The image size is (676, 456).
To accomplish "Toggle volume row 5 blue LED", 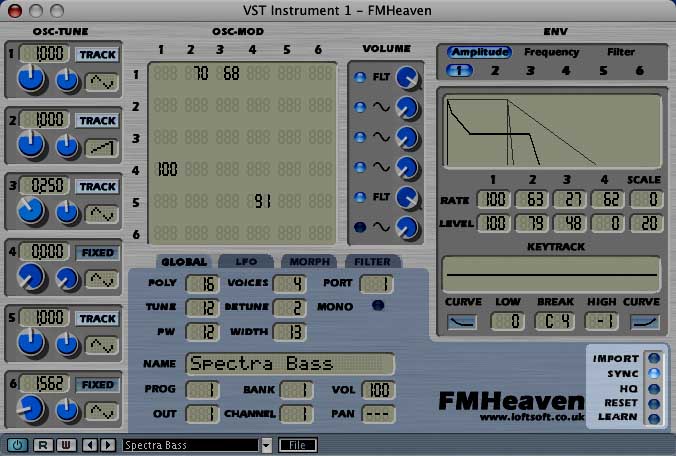I will (x=360, y=197).
